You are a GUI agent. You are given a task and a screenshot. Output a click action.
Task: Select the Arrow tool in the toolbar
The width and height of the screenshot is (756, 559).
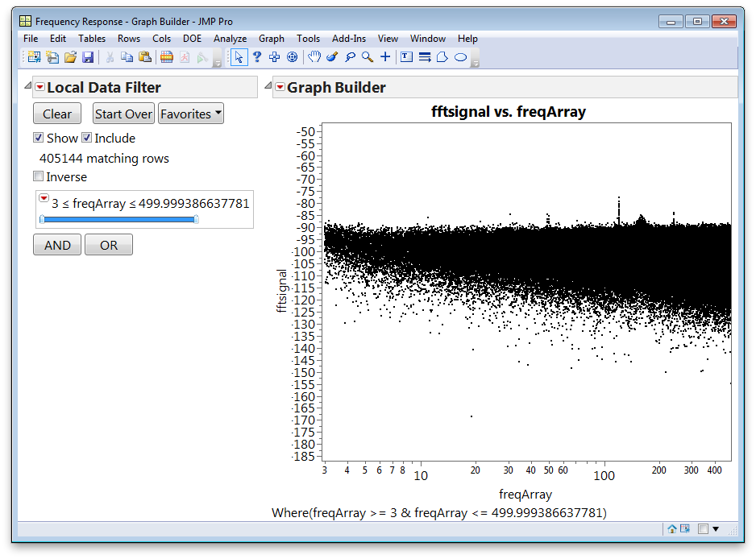[239, 57]
